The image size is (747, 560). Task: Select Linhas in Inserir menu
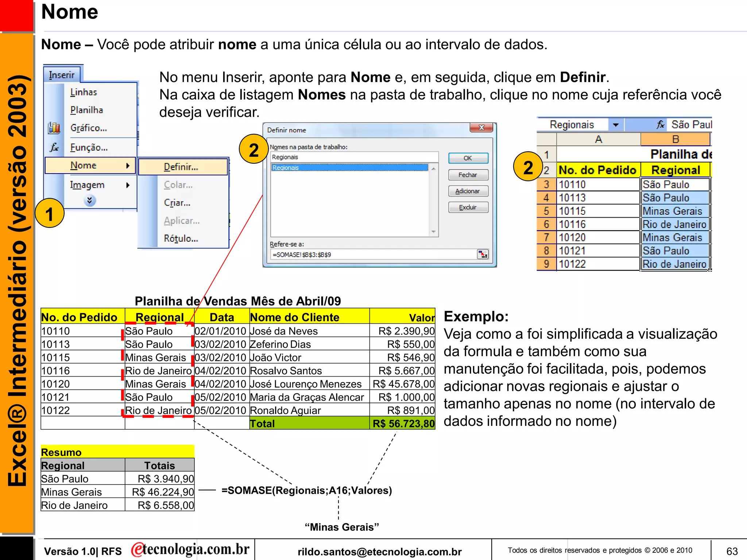point(84,92)
